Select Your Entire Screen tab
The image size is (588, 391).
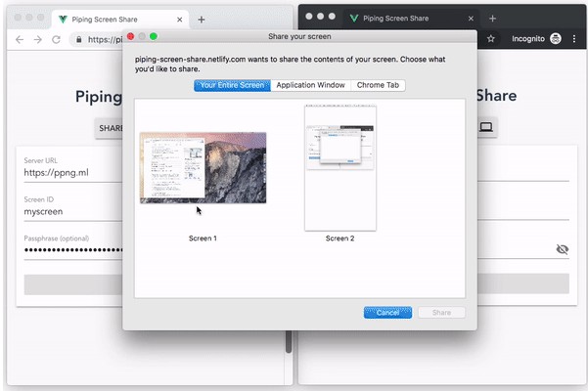(x=231, y=86)
